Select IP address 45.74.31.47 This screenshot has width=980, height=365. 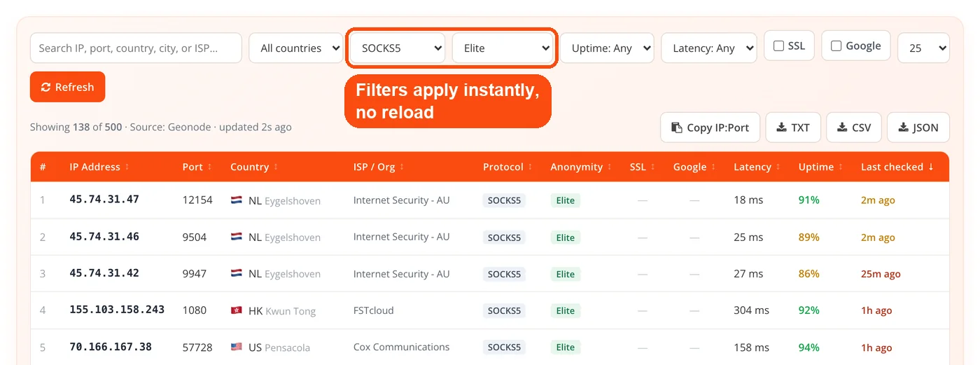(x=104, y=200)
